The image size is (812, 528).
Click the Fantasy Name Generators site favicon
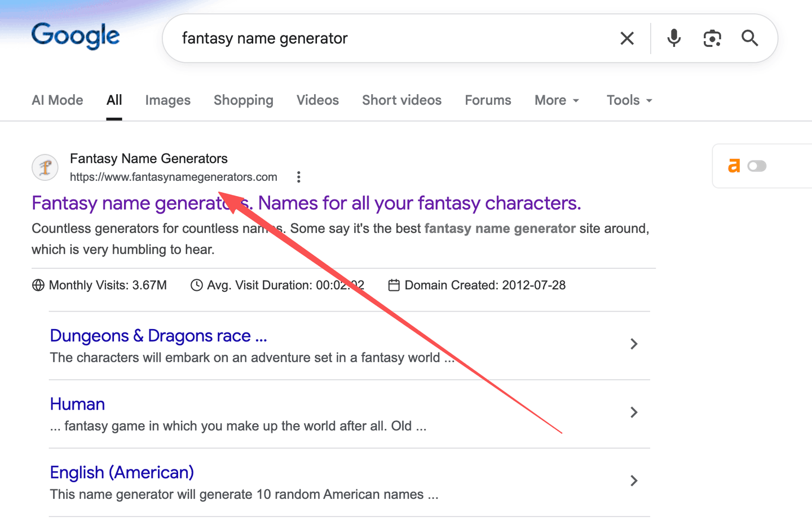click(45, 167)
